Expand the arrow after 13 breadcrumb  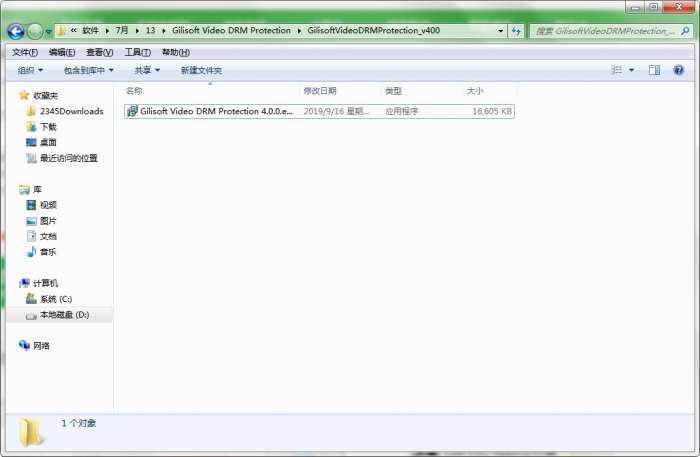tap(164, 31)
